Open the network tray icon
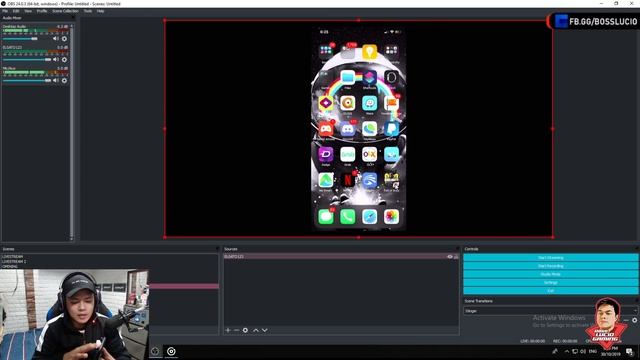This screenshot has height=360, width=640. tap(575, 351)
